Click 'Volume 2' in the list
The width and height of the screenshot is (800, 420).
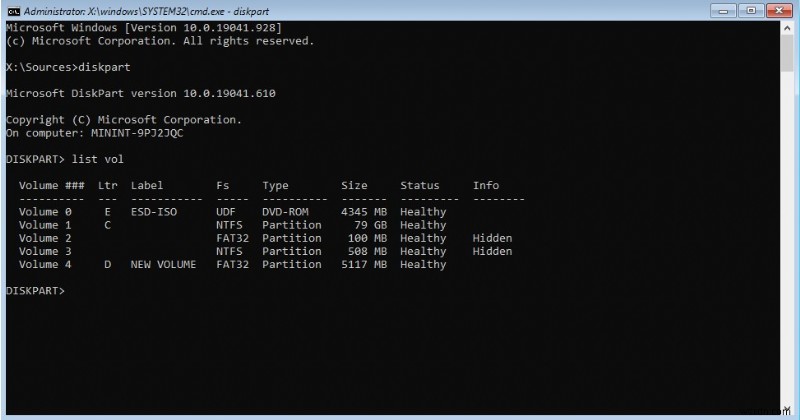coord(45,238)
